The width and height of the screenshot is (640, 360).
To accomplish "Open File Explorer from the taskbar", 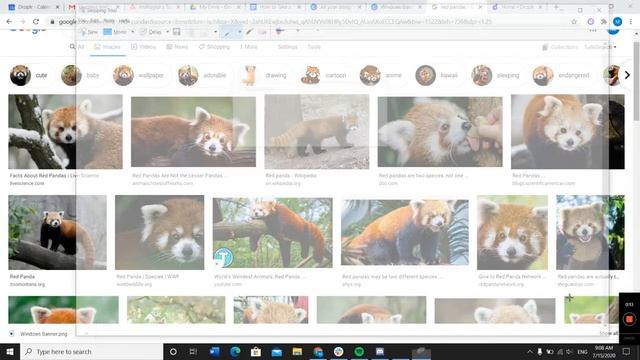I will point(297,351).
